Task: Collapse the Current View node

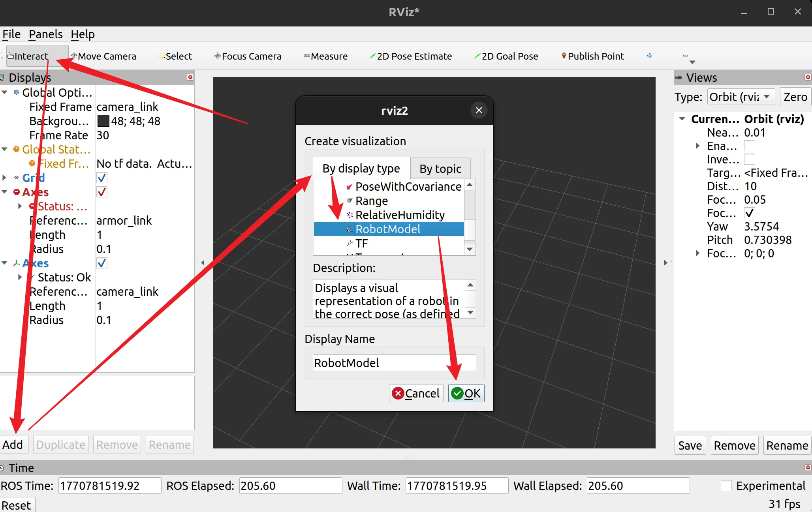Action: click(x=682, y=119)
